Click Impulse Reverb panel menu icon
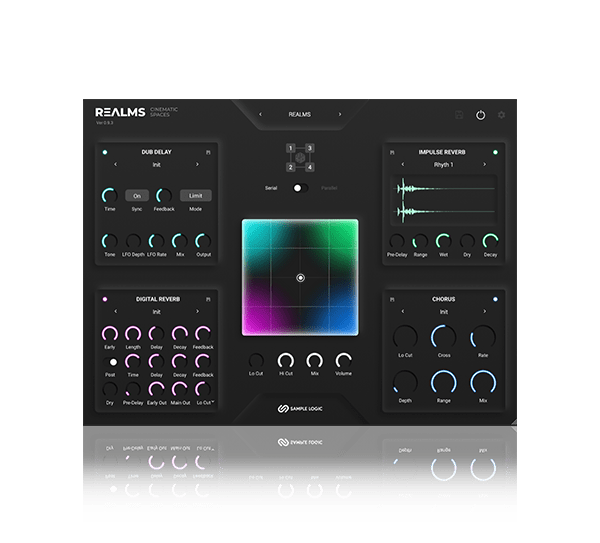The width and height of the screenshot is (600, 543). (392, 152)
